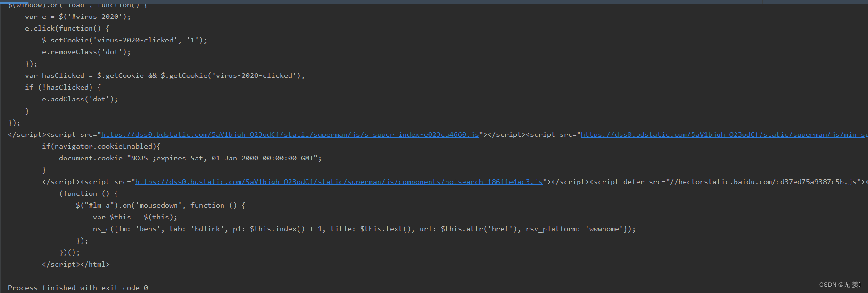This screenshot has width=868, height=293.
Task: Click the e.addClass('dot'); line
Action: click(80, 99)
